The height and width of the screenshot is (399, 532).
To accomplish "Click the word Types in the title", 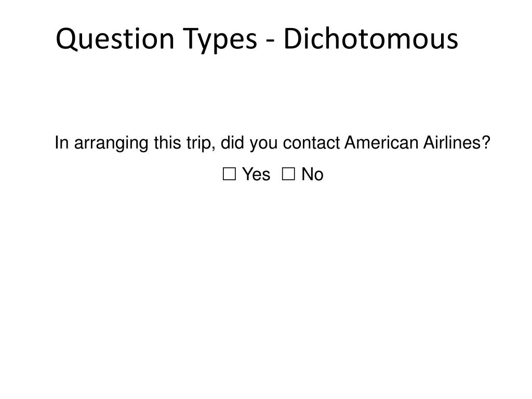I will click(x=220, y=41).
